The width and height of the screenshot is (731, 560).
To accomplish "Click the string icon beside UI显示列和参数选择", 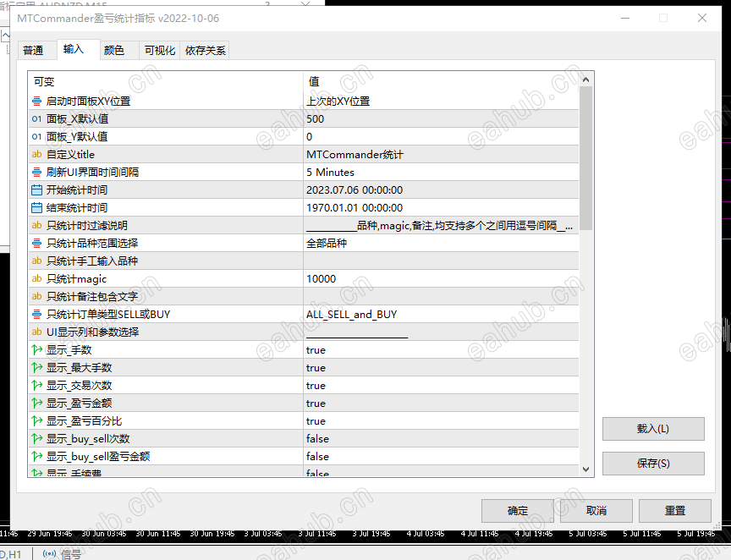I will [x=37, y=332].
